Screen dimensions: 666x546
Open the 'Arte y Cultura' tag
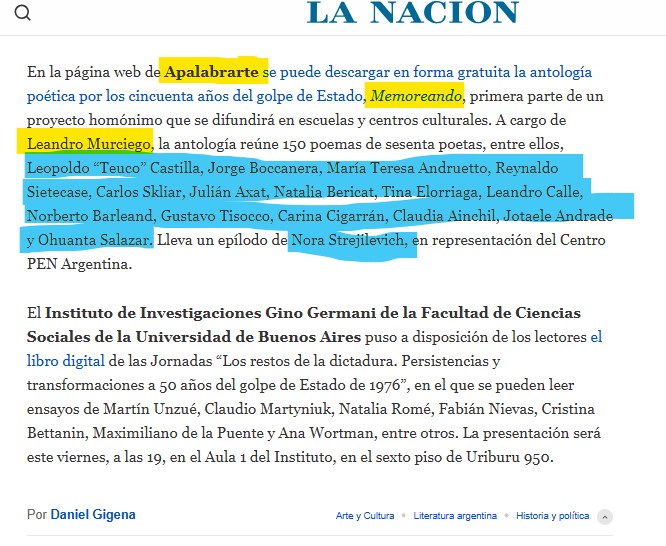365,516
